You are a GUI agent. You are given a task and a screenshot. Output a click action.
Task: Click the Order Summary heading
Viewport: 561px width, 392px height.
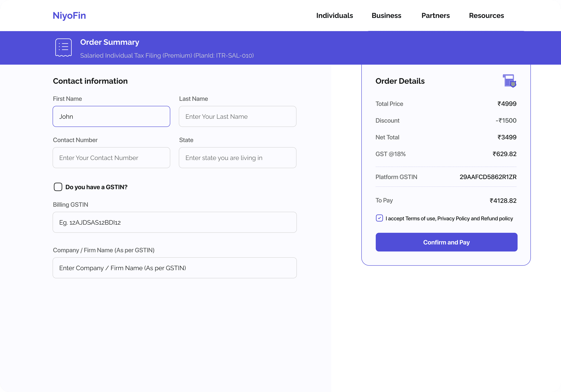(x=110, y=42)
